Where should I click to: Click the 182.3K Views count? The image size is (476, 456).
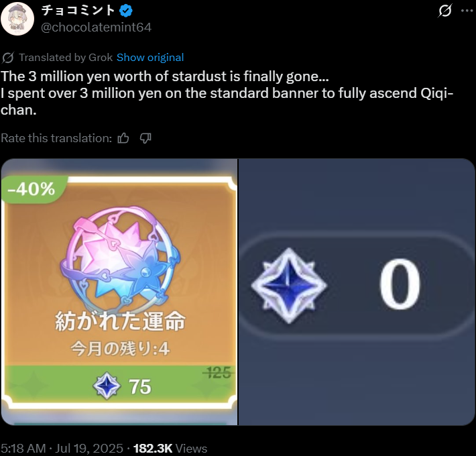coord(170,449)
